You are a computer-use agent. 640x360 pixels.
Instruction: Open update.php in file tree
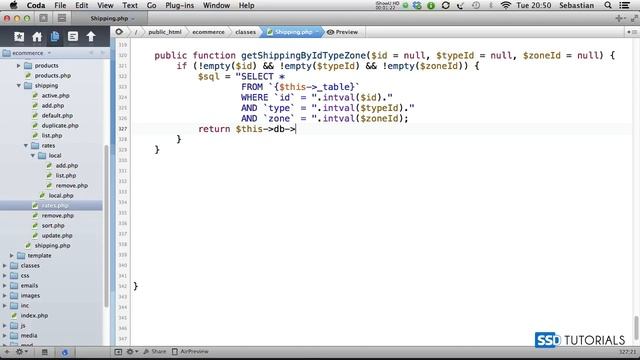coord(57,236)
